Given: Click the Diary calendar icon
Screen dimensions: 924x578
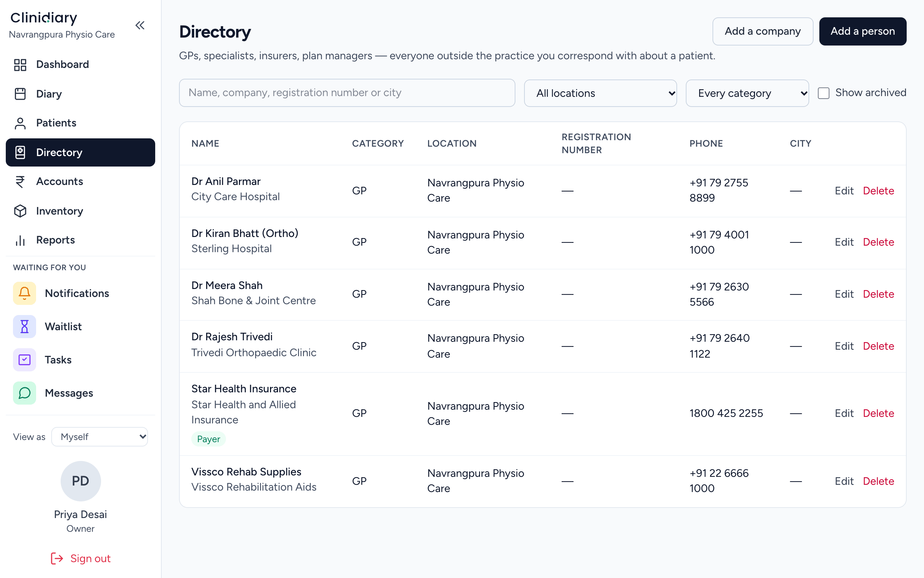Looking at the screenshot, I should pyautogui.click(x=20, y=94).
